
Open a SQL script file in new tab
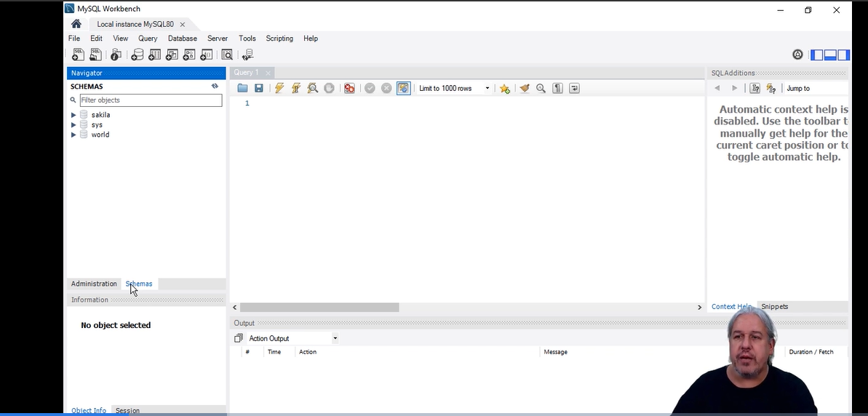pyautogui.click(x=95, y=55)
